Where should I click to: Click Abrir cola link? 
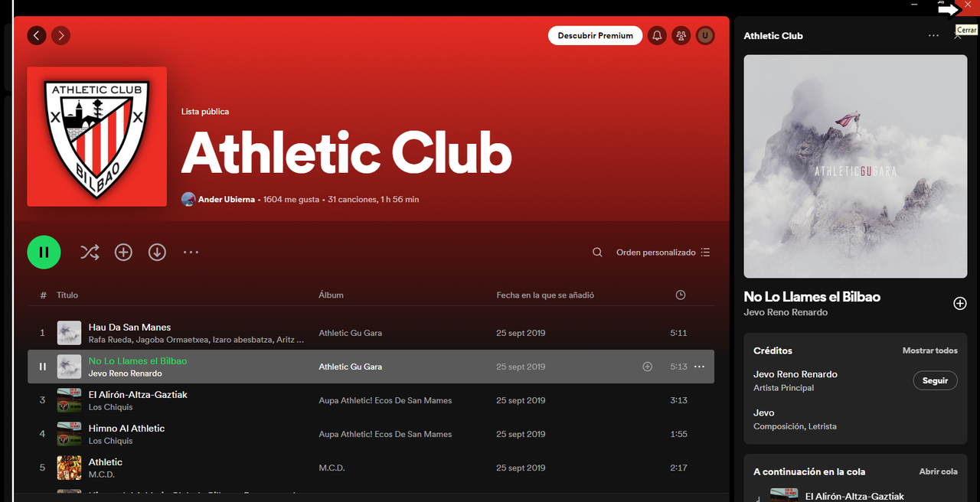pos(938,471)
